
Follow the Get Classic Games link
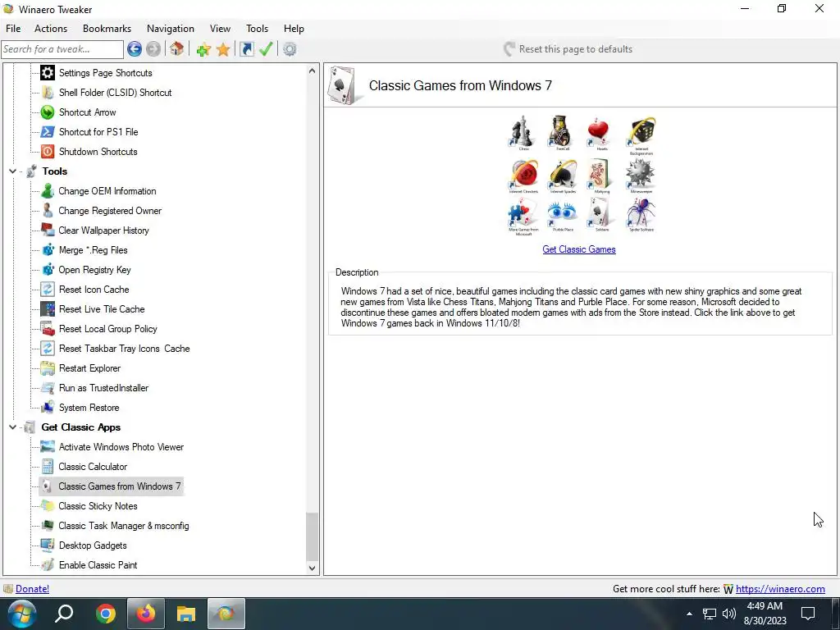click(x=579, y=249)
